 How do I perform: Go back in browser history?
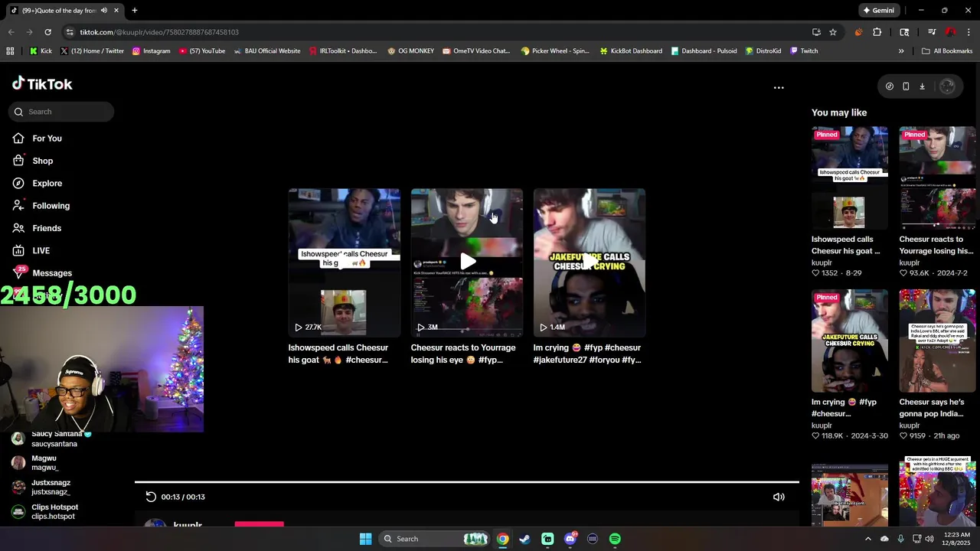11,32
